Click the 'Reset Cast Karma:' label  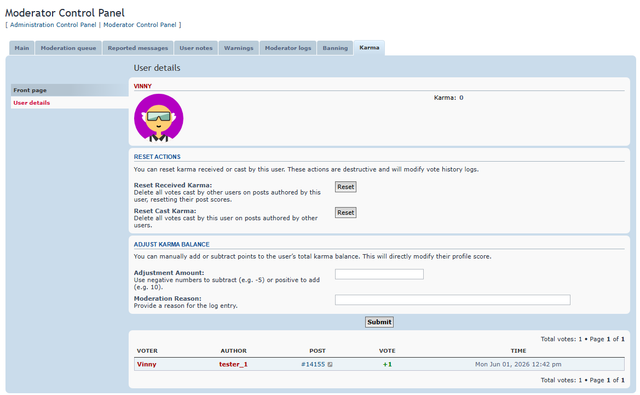pos(165,211)
